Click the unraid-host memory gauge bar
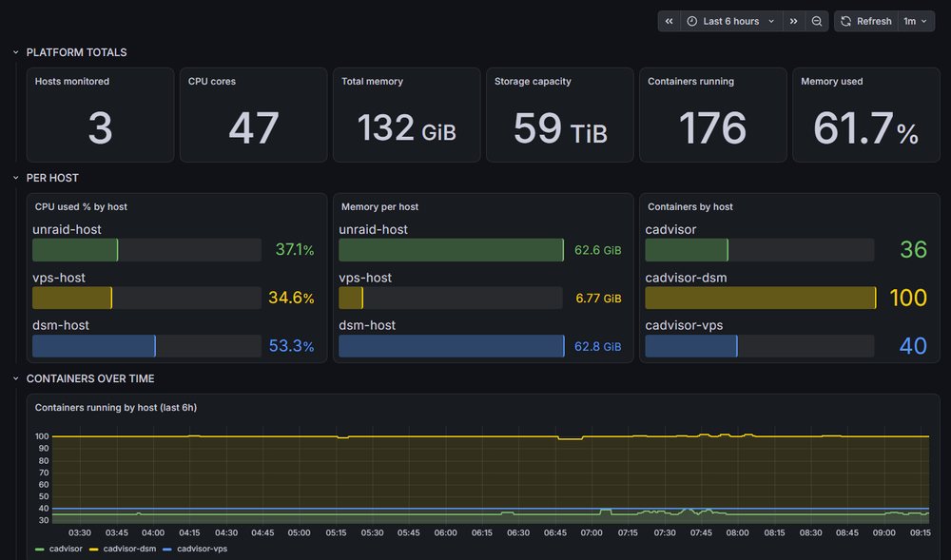Image resolution: width=951 pixels, height=560 pixels. (451, 250)
